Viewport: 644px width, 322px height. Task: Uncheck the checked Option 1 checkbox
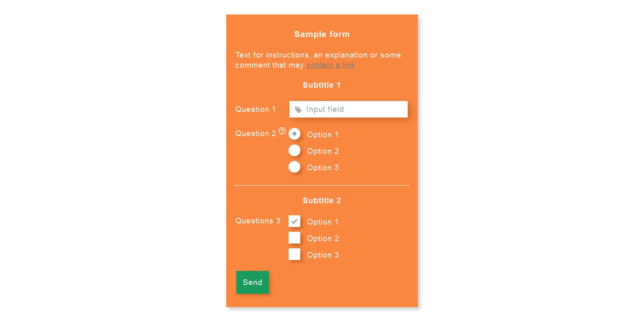(x=295, y=221)
